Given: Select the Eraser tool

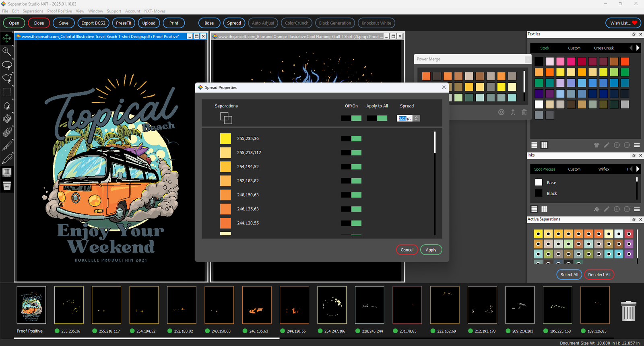Looking at the screenshot, I should [7, 132].
